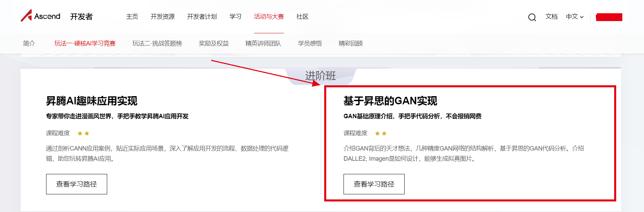Switch to 玩法二·挑战答题榜 tab

tap(157, 43)
